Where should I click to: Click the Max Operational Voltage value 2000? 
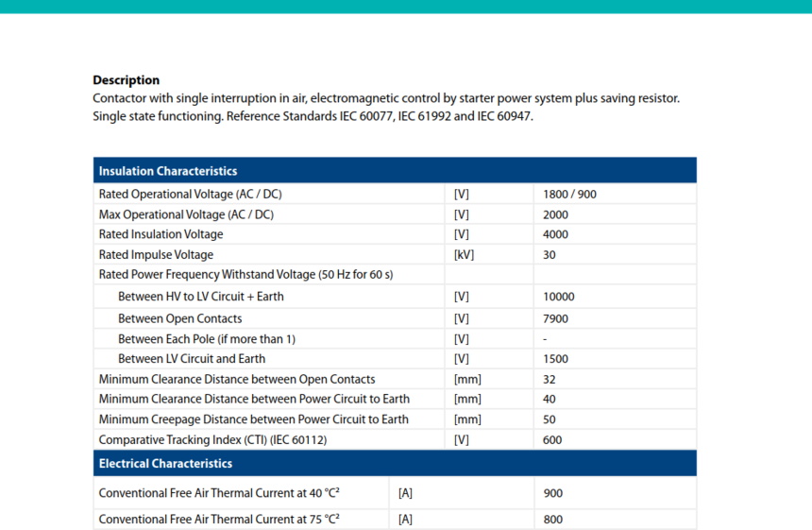coord(555,214)
